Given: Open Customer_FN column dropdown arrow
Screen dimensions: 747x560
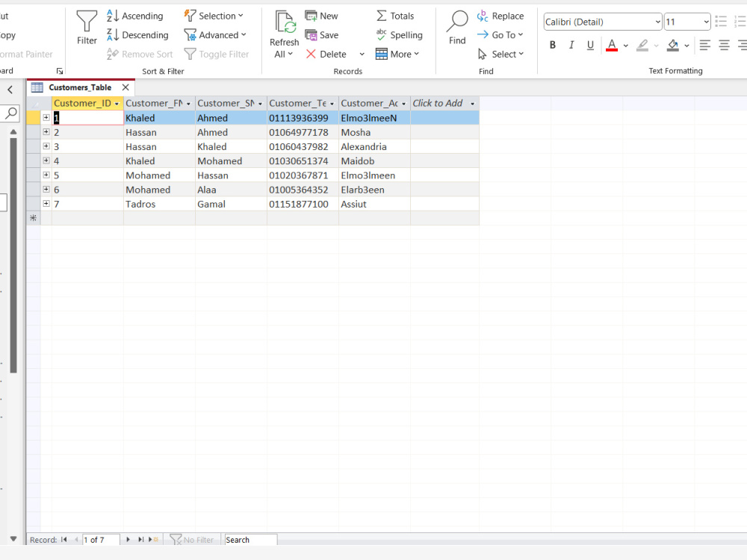Looking at the screenshot, I should 188,104.
